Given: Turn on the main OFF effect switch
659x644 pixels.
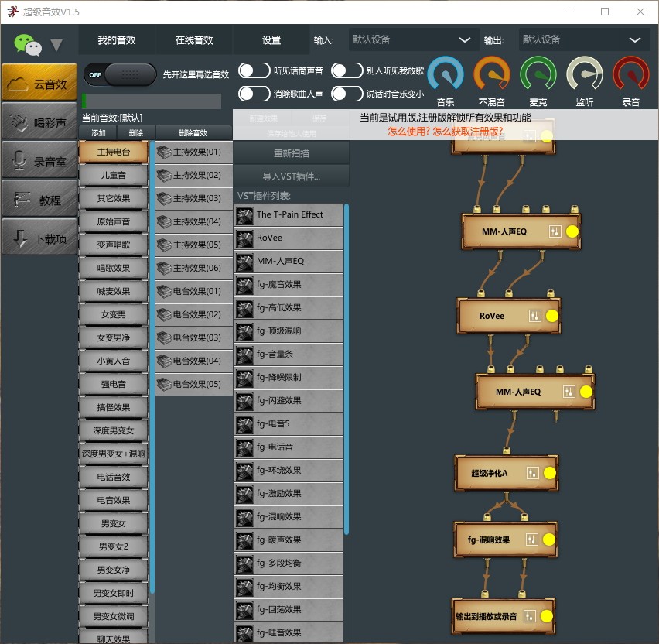Looking at the screenshot, I should (x=120, y=74).
